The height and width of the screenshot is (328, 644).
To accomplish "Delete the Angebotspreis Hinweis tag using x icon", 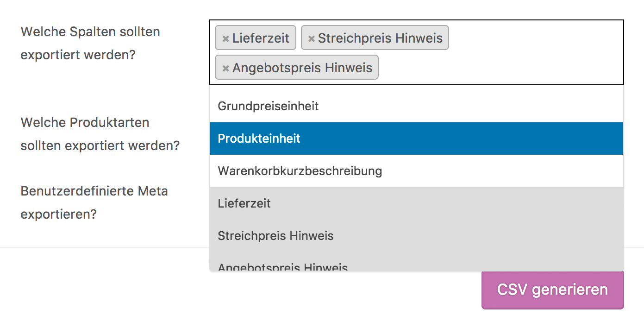I will coord(226,69).
